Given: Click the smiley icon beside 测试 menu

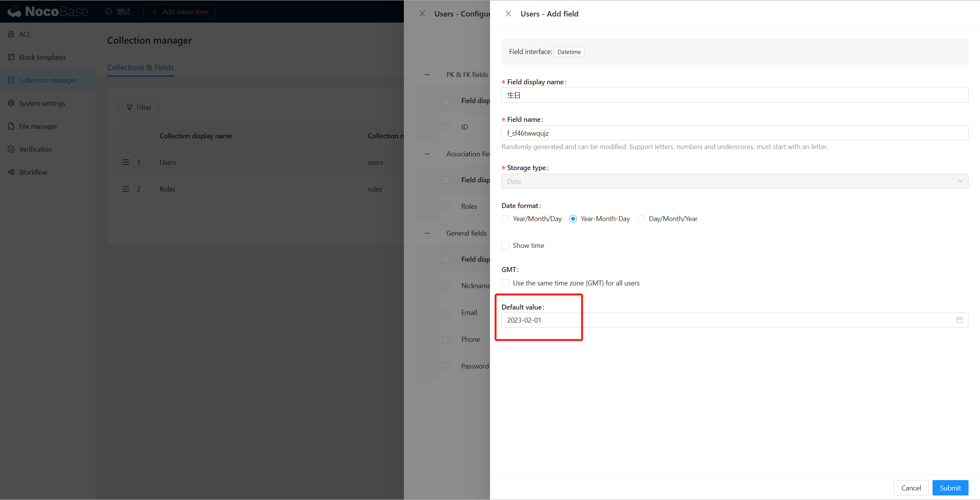Looking at the screenshot, I should tap(109, 11).
